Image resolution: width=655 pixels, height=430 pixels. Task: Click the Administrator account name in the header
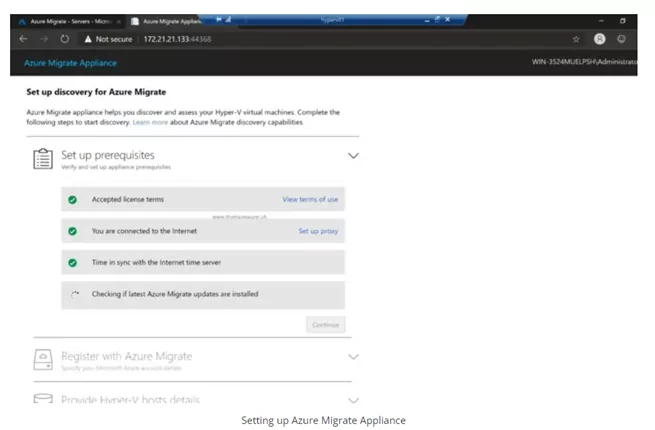coord(584,62)
